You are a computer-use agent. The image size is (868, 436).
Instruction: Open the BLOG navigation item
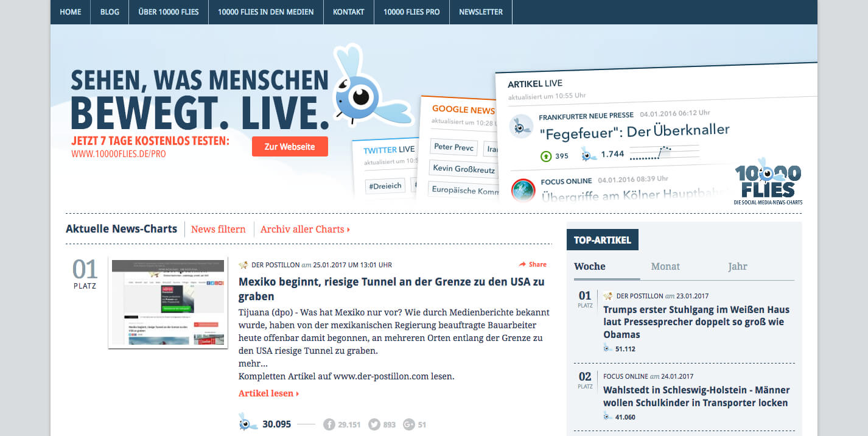point(110,12)
